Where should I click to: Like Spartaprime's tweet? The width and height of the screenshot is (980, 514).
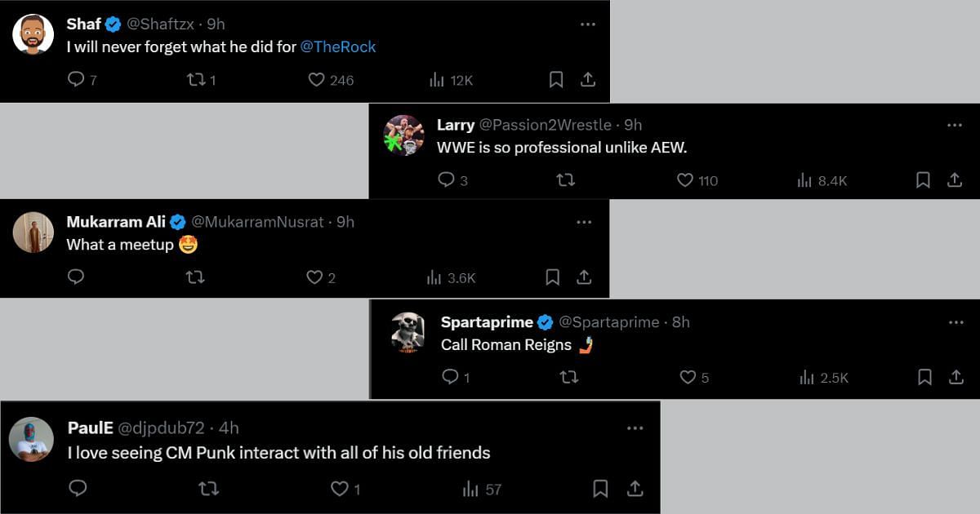pos(688,377)
